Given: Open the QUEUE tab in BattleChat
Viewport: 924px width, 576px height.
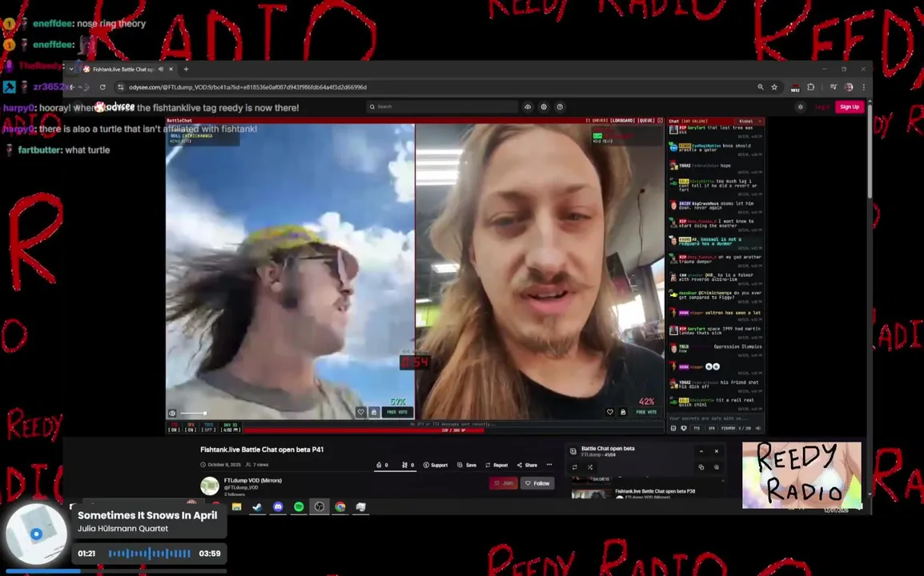Looking at the screenshot, I should tap(646, 120).
